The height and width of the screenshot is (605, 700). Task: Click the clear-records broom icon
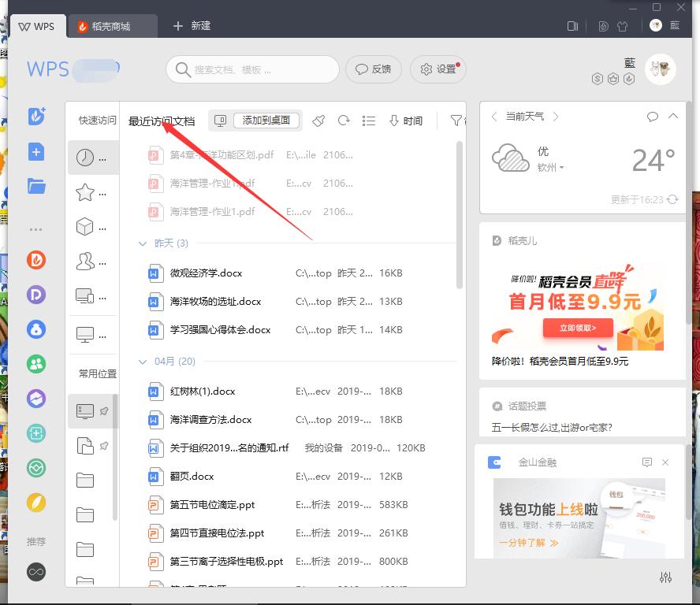(318, 121)
